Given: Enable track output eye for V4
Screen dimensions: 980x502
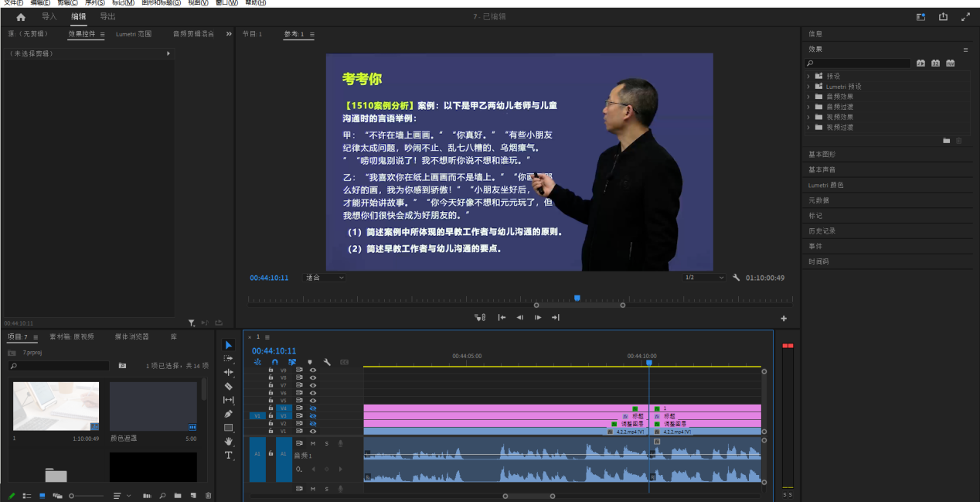Looking at the screenshot, I should pos(313,408).
